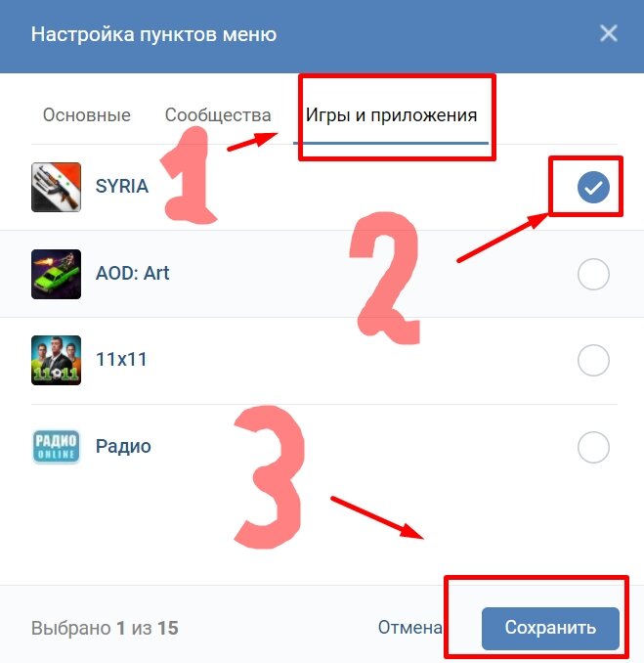Click the Радио name label
644x663 pixels.
(x=123, y=447)
